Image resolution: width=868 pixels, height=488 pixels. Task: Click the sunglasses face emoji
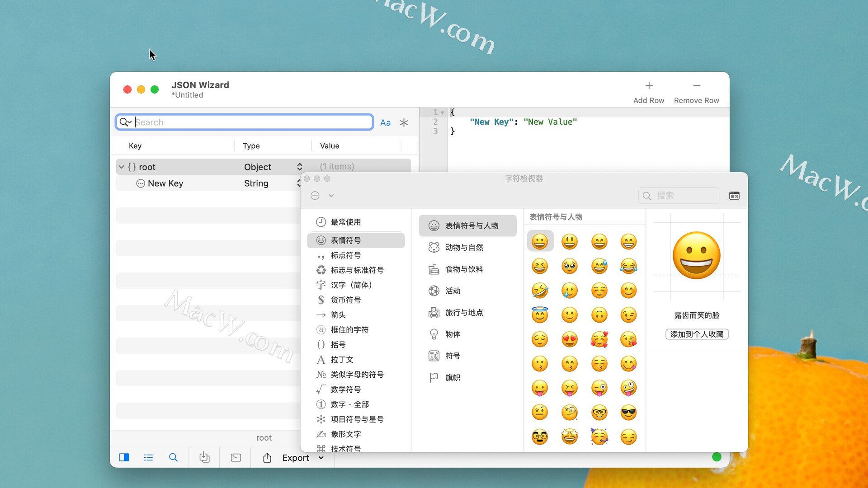coord(628,412)
